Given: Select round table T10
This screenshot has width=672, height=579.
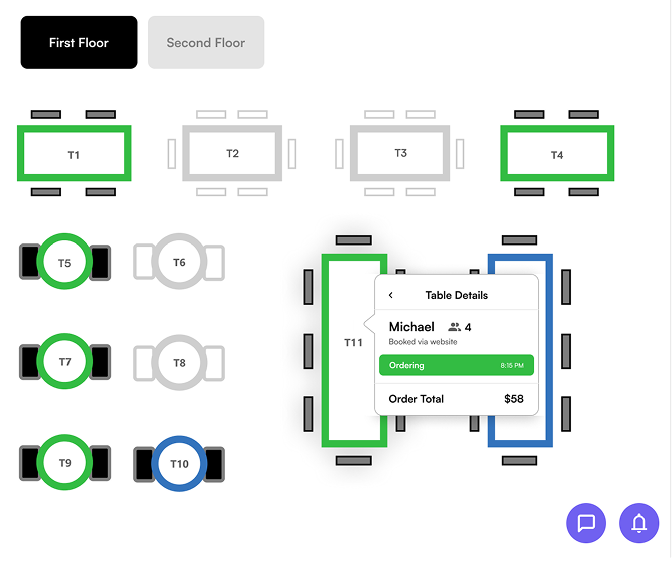Looking at the screenshot, I should pos(180,463).
